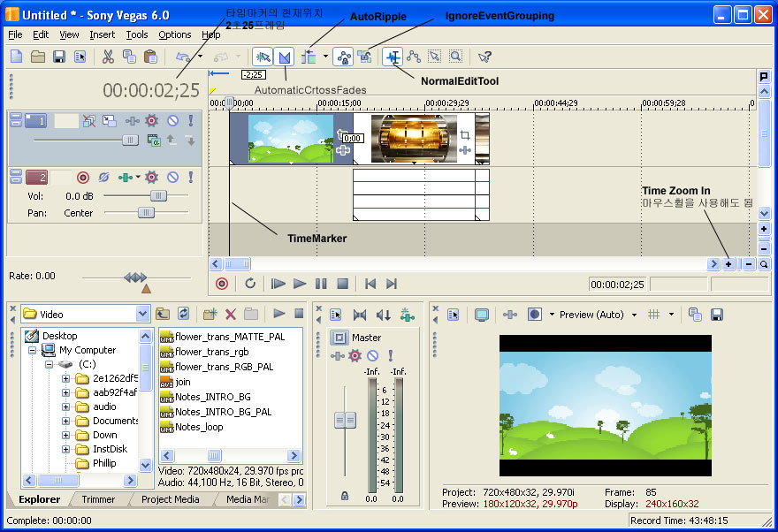
Task: Open the Tools menu
Action: 136,34
